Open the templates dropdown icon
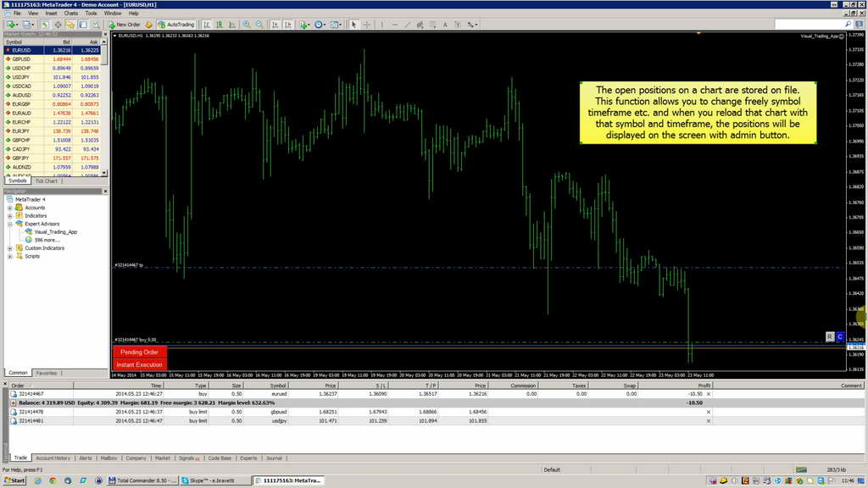The image size is (868, 488). 336,25
